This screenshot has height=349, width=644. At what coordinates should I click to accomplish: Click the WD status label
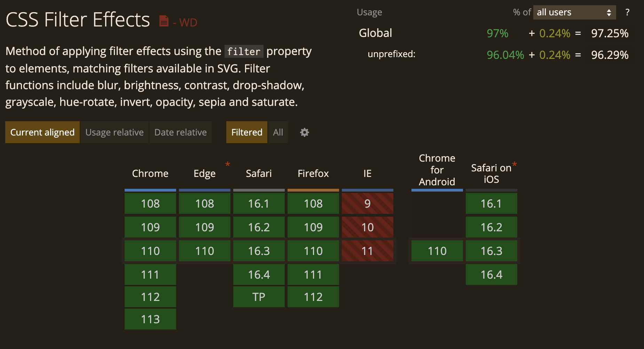[x=188, y=23]
